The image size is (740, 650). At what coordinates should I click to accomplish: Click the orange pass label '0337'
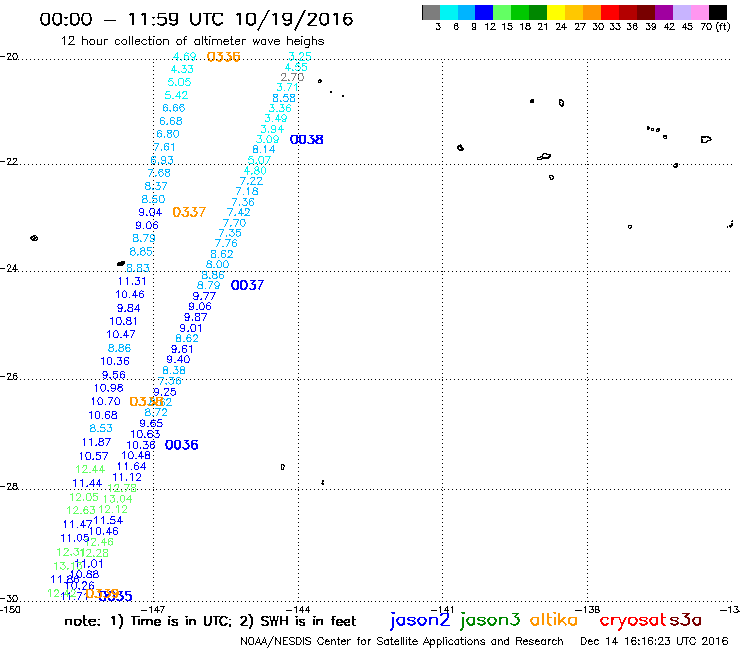(189, 212)
